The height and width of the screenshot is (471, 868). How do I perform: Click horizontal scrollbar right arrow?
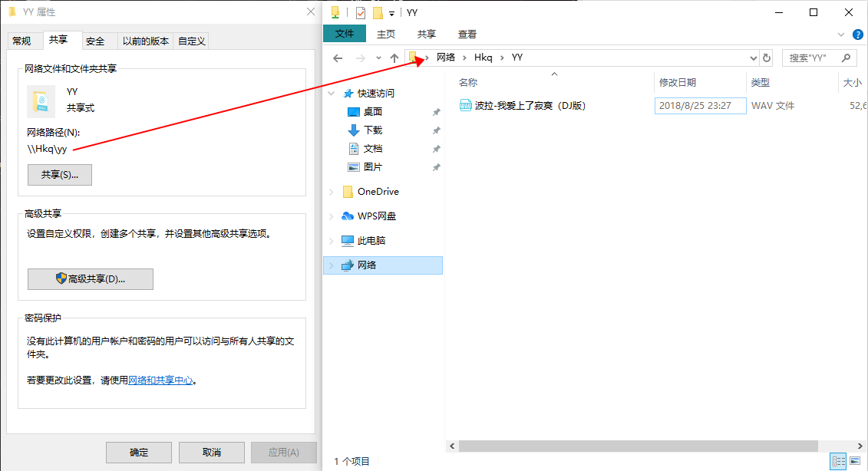(859, 446)
